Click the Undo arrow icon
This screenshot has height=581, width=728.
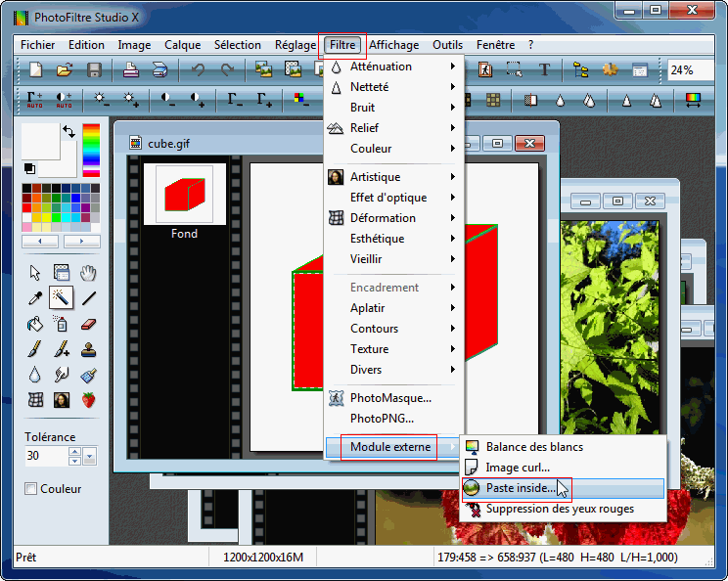pyautogui.click(x=199, y=70)
